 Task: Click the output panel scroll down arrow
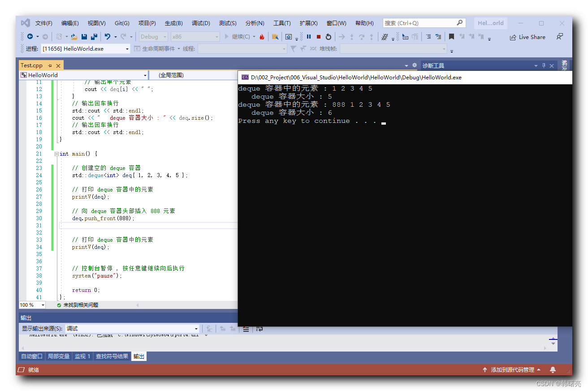[x=553, y=343]
